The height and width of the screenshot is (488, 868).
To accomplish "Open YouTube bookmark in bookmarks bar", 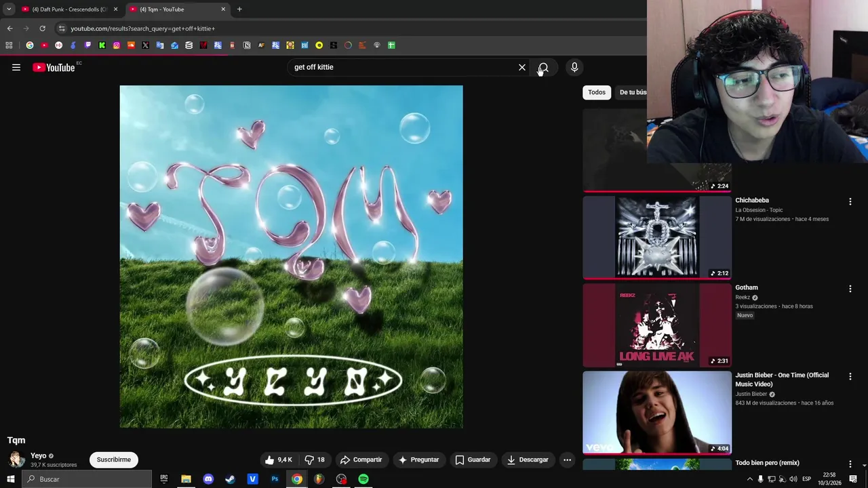I will tap(44, 45).
